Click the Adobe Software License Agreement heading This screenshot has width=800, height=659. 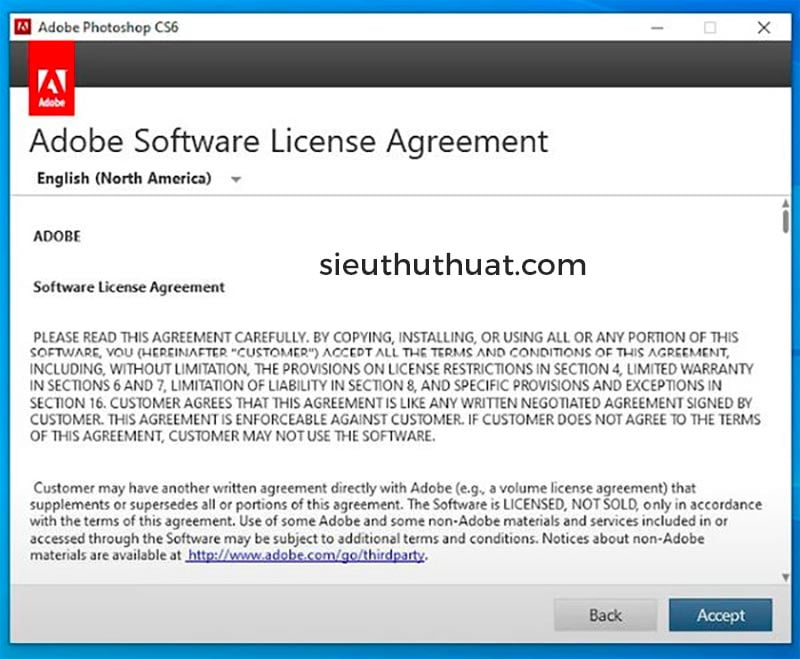point(289,140)
